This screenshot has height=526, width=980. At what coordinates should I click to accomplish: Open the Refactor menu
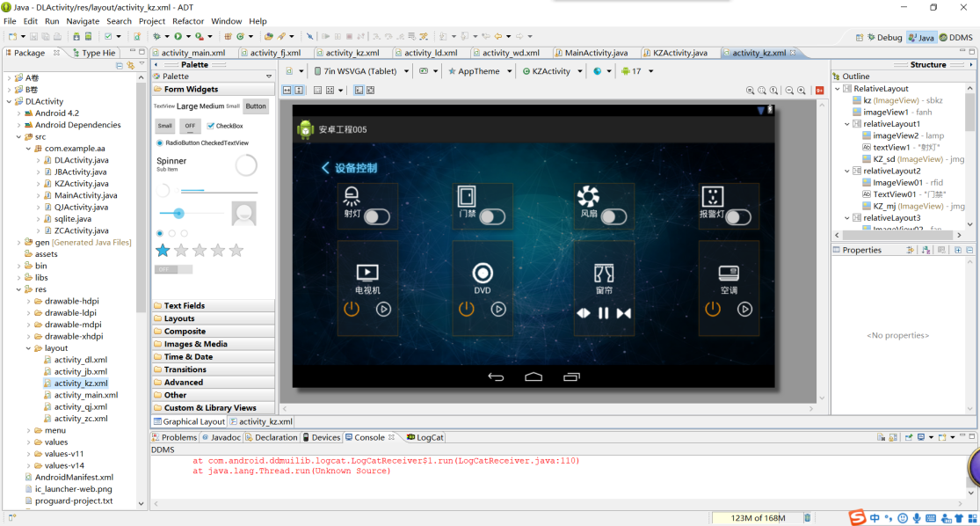coord(188,21)
